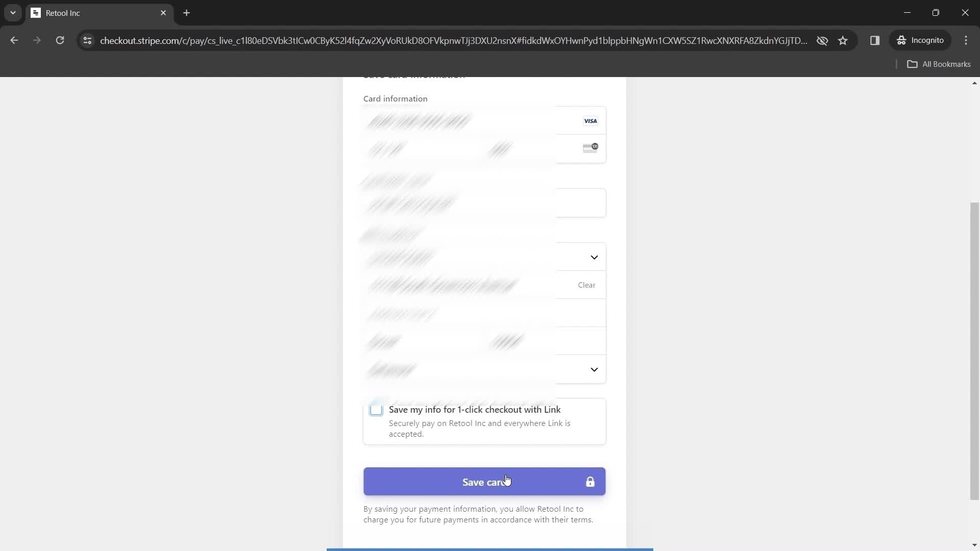Click the autofill card icon on right
Screen dimensions: 980x551
coord(590,146)
